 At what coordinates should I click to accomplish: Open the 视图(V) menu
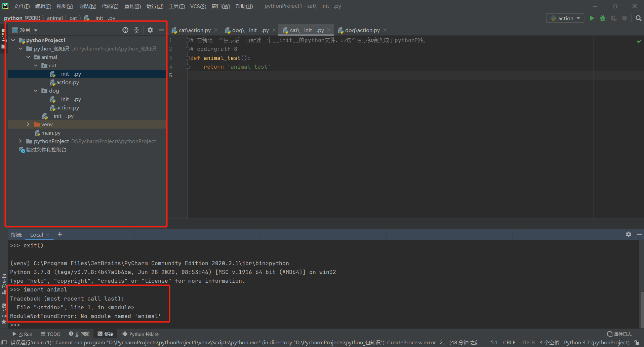click(65, 6)
